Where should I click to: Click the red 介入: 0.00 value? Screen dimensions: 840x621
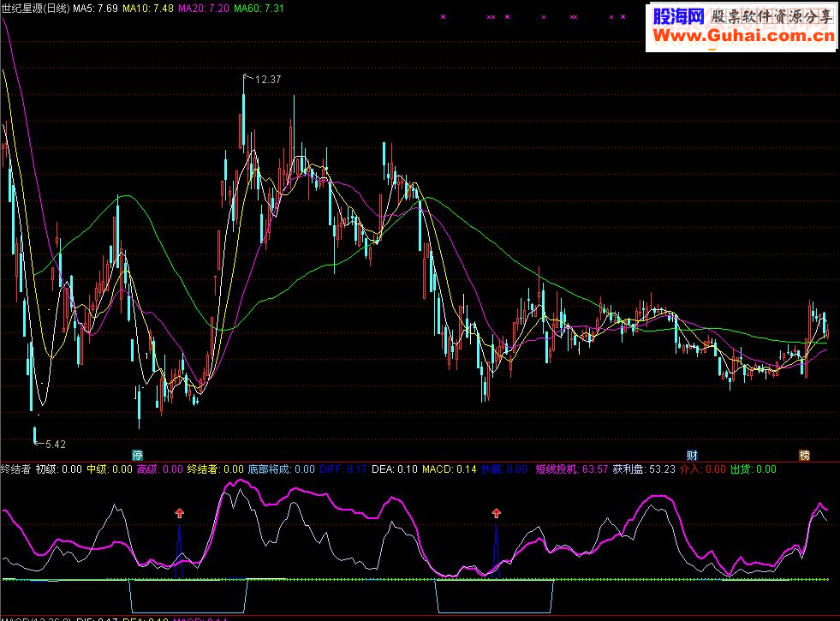pyautogui.click(x=703, y=469)
